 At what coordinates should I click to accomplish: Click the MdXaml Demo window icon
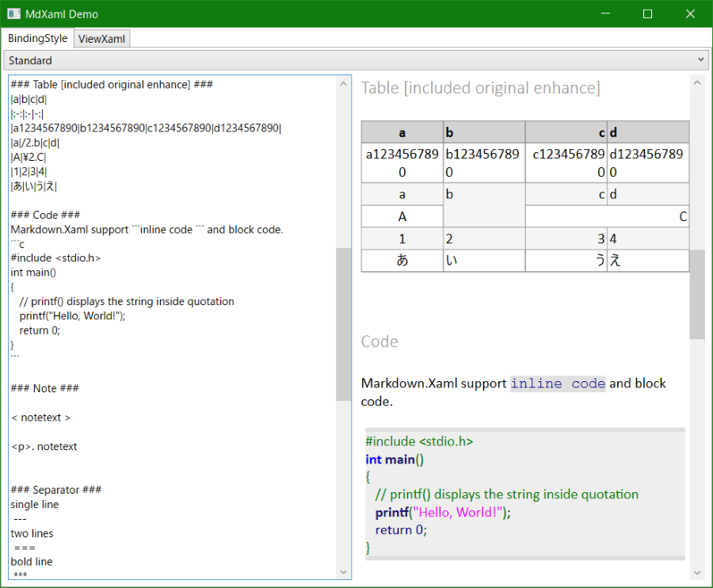[13, 13]
